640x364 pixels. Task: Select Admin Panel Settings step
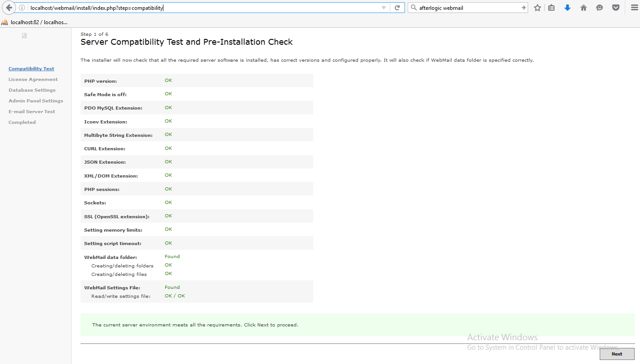pos(36,101)
